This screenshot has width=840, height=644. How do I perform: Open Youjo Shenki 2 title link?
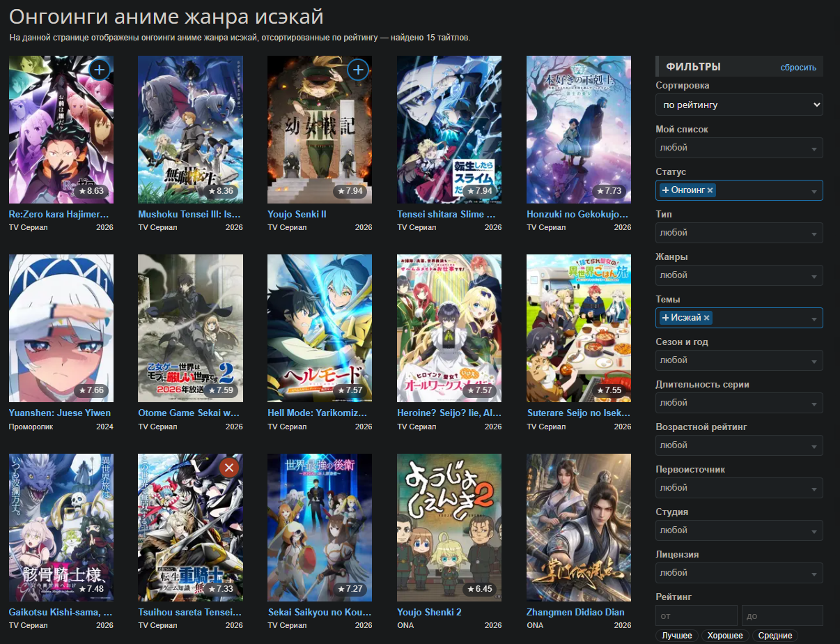tap(429, 612)
